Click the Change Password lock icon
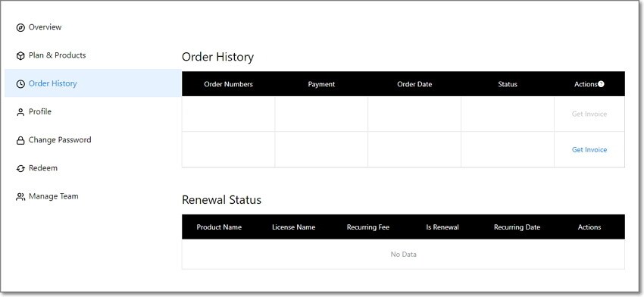 pos(20,140)
